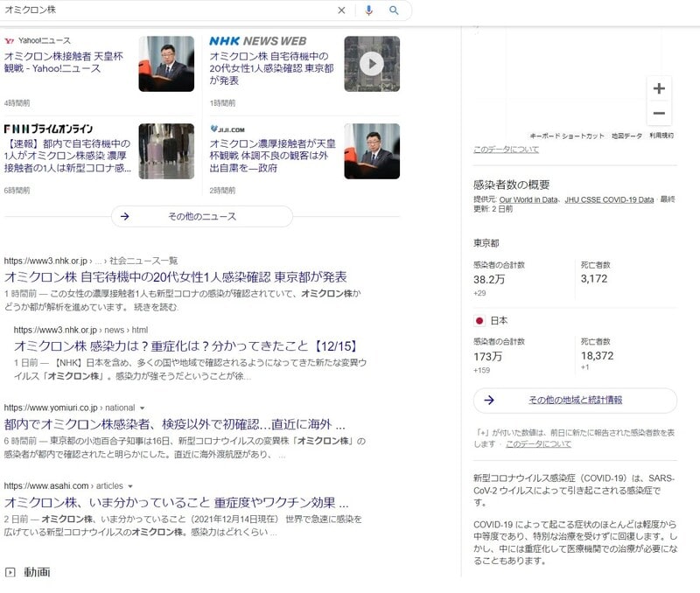Viewport: 700px width, 593px height.
Task: Clear the search box with the X icon
Action: pos(341,10)
